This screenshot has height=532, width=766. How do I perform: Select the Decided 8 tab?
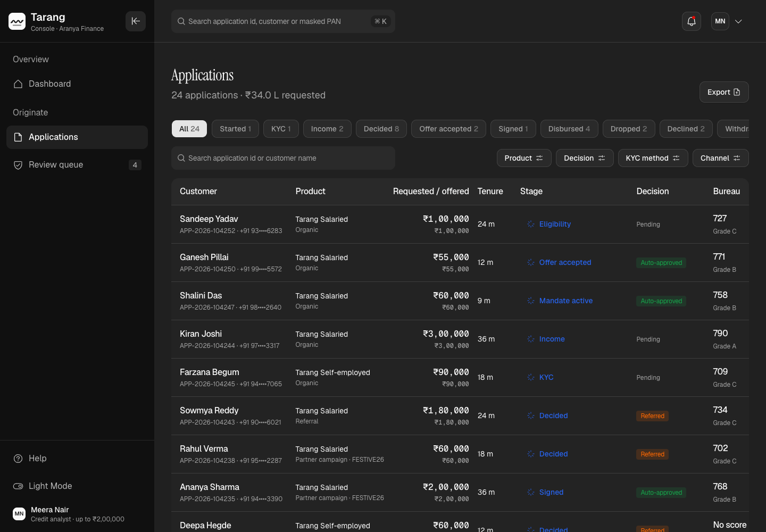(x=381, y=129)
